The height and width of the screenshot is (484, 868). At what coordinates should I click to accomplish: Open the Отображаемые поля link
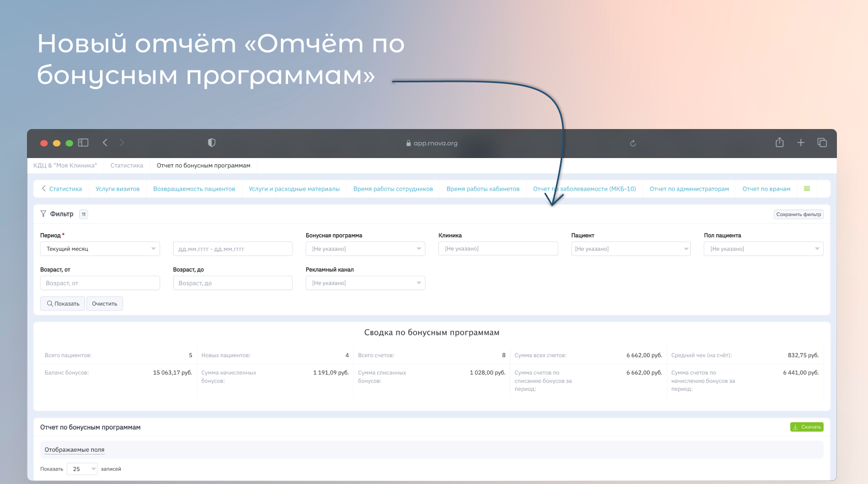click(75, 450)
